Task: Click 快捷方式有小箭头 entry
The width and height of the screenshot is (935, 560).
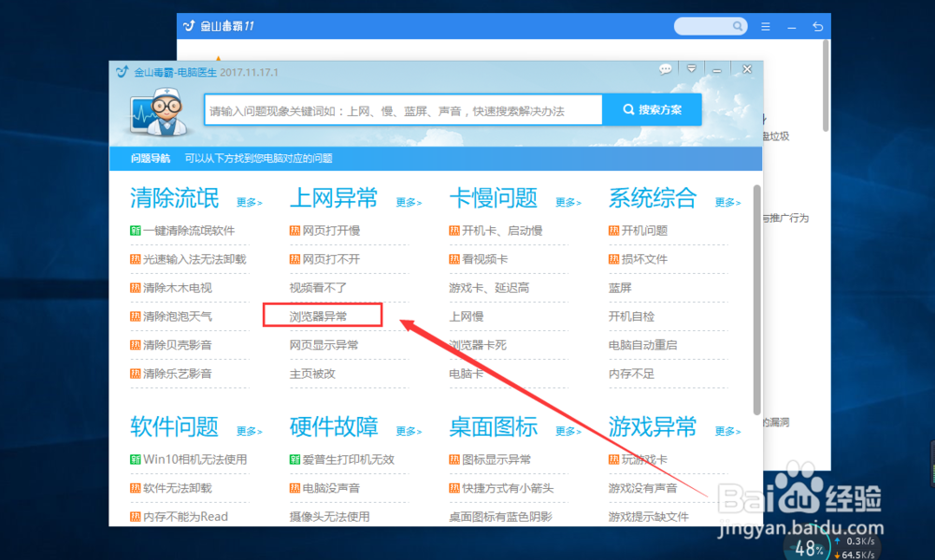Action: [501, 488]
